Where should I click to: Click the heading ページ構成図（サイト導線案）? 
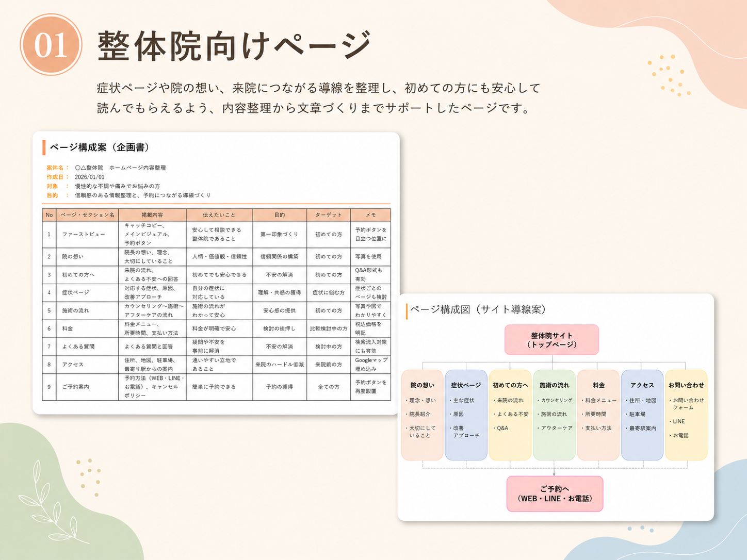click(478, 309)
